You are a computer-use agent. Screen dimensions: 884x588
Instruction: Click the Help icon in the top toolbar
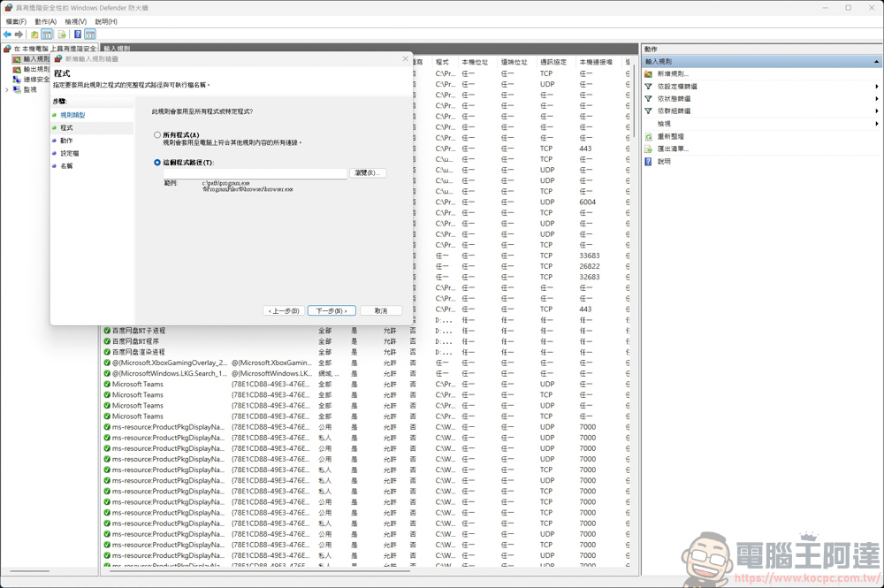(x=78, y=34)
